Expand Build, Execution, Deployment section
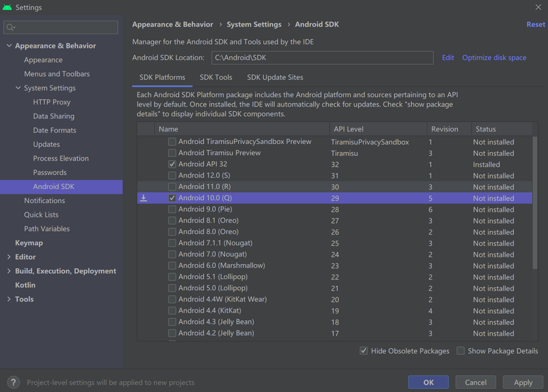Viewport: 548px width, 392px height. coord(9,271)
